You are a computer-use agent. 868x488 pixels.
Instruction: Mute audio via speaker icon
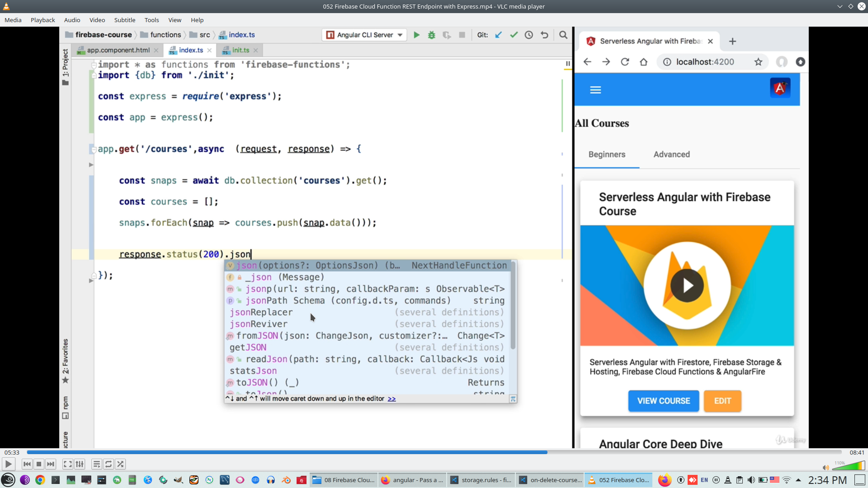(826, 468)
